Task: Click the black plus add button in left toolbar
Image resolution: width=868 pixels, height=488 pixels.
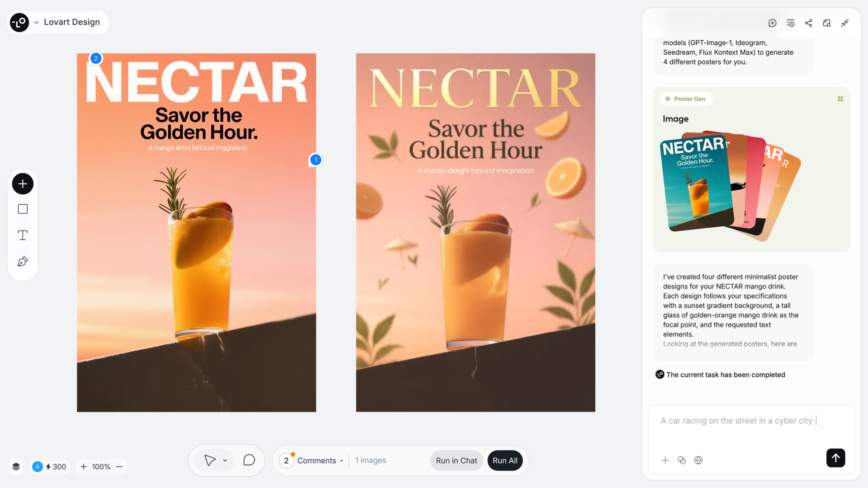Action: 23,184
